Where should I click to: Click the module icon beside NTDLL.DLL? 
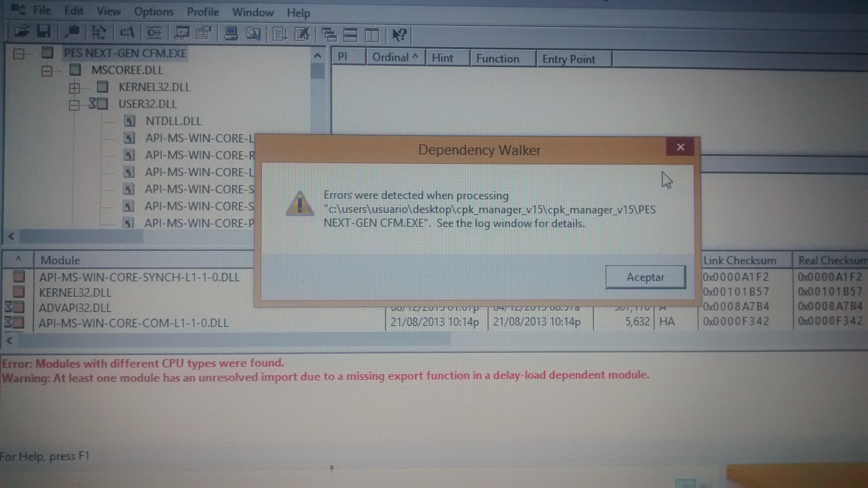[x=129, y=121]
